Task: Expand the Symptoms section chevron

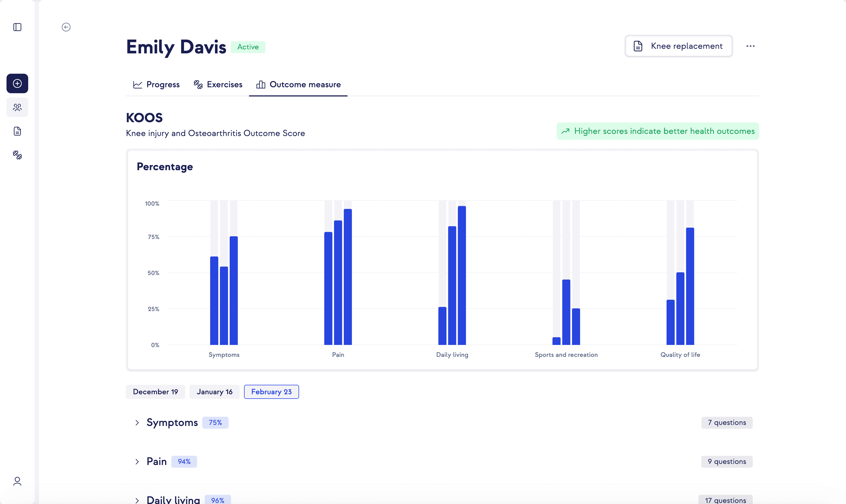Action: point(137,422)
